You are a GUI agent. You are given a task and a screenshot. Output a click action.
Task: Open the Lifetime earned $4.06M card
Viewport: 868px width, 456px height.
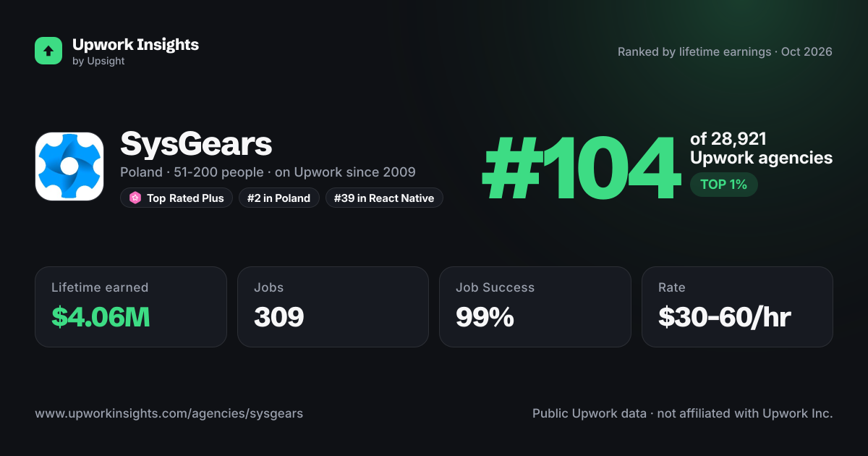point(131,307)
